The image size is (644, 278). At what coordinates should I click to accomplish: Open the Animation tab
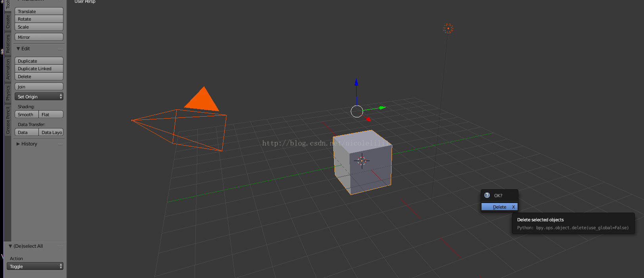8,69
